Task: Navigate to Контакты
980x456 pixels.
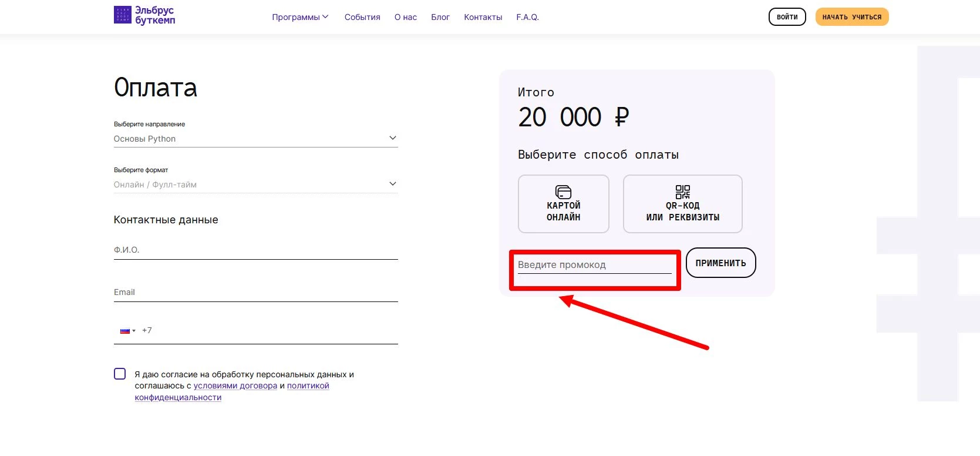Action: [483, 17]
